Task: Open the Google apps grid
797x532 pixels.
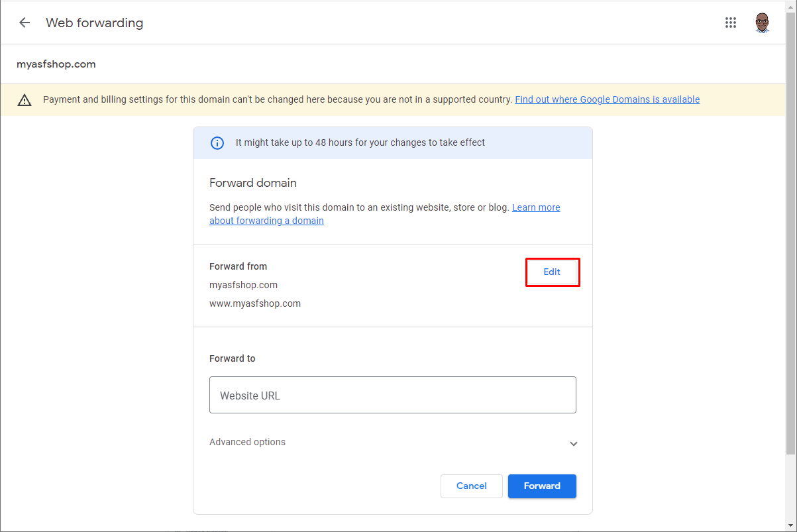Action: [x=731, y=23]
